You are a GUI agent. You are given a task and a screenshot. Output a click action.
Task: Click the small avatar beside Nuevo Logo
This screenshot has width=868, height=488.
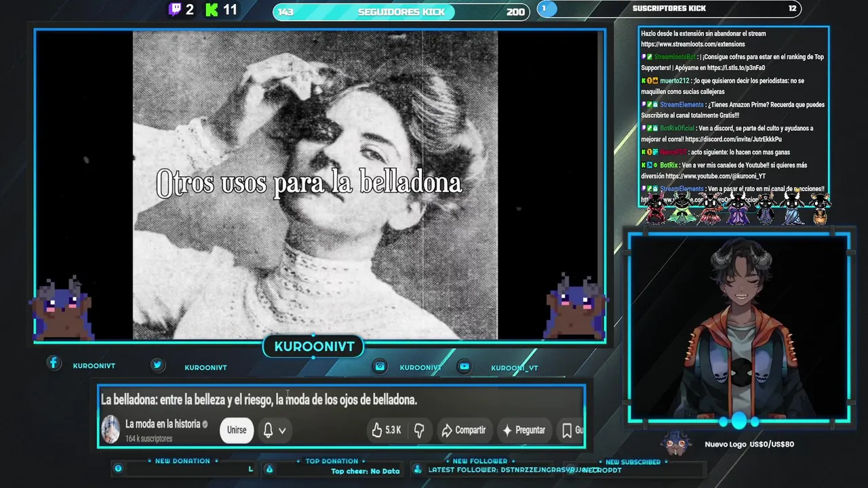click(675, 443)
